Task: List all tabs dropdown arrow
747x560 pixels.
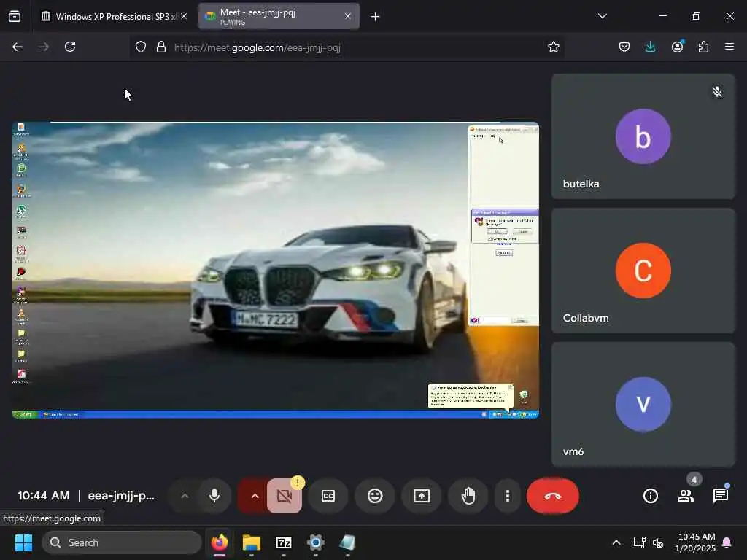Action: (602, 16)
